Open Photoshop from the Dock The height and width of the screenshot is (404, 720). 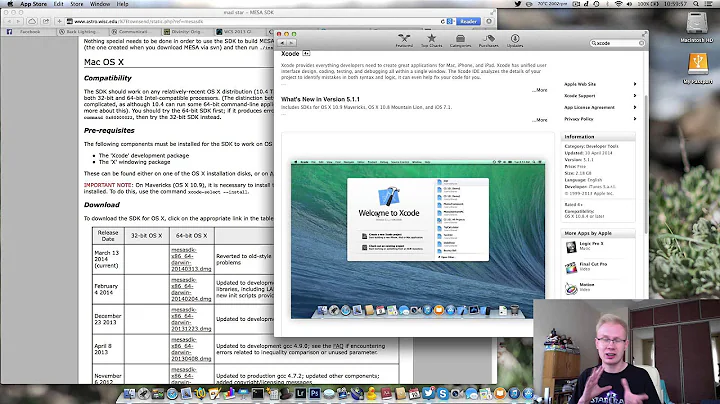point(315,393)
